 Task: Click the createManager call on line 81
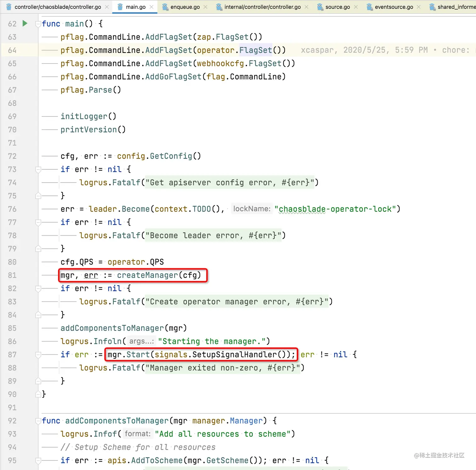(159, 275)
